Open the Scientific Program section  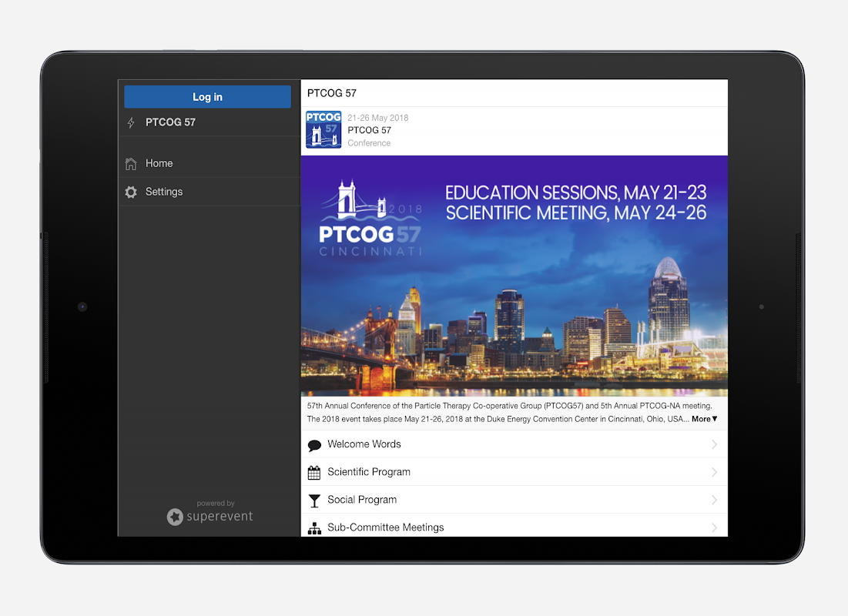[514, 472]
